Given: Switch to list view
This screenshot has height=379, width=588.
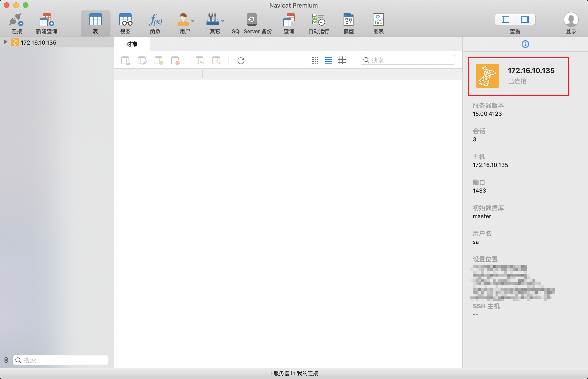Looking at the screenshot, I should (x=328, y=60).
